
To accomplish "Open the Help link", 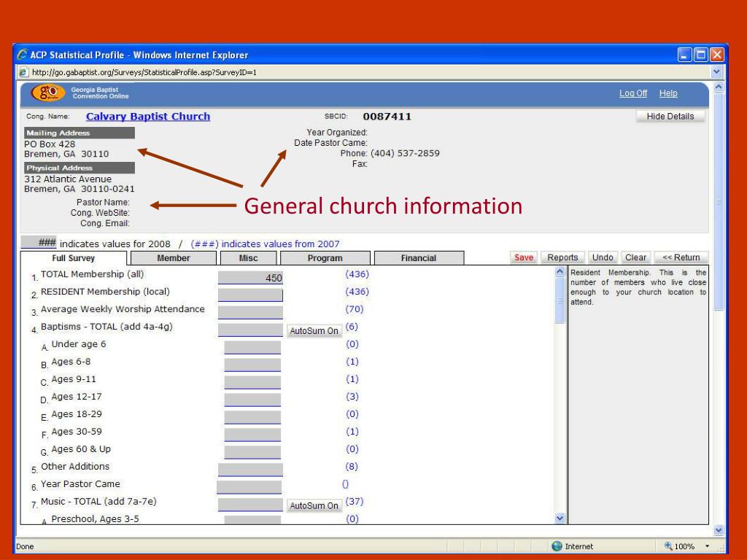I will pos(668,94).
